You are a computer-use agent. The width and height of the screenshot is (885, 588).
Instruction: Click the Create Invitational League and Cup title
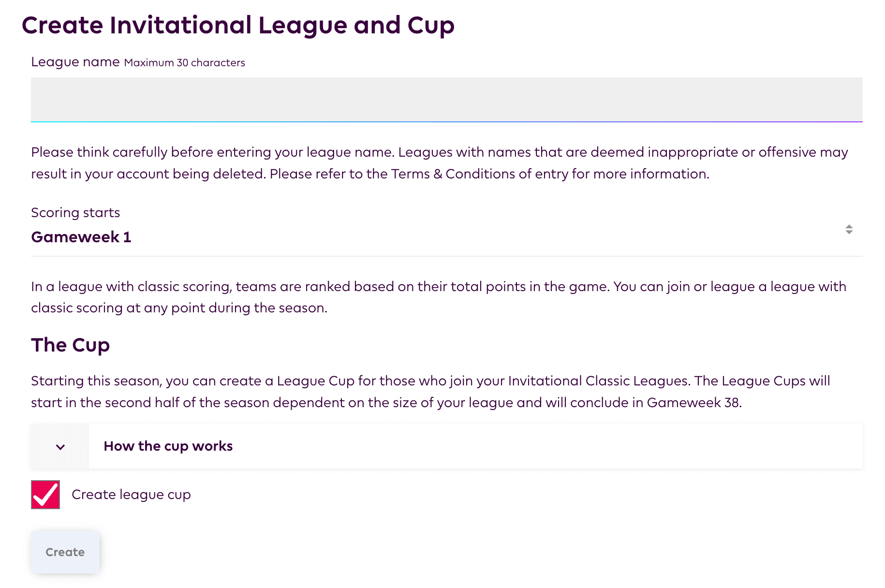click(x=238, y=25)
